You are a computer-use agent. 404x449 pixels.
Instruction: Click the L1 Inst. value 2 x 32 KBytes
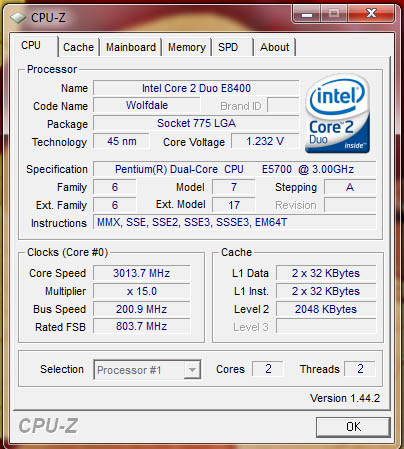tap(326, 291)
